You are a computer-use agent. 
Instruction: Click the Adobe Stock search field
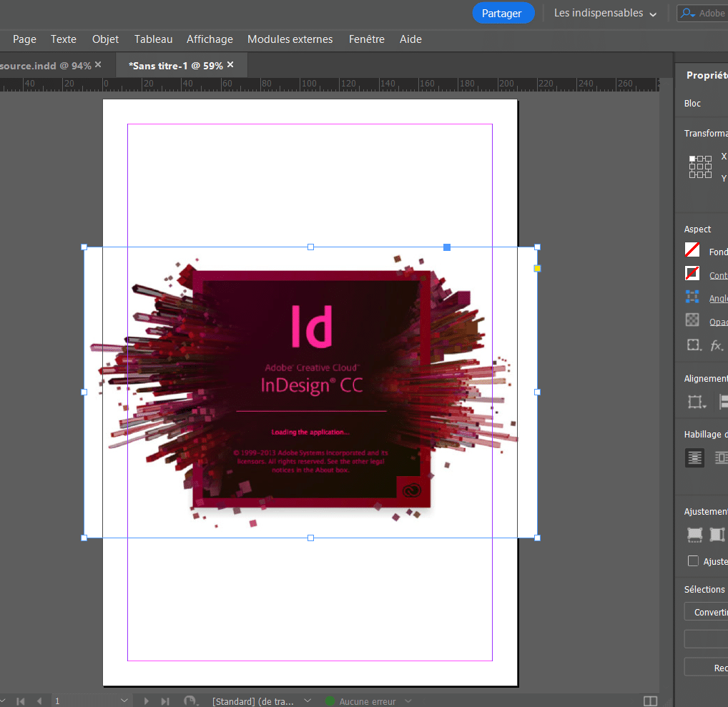(702, 14)
